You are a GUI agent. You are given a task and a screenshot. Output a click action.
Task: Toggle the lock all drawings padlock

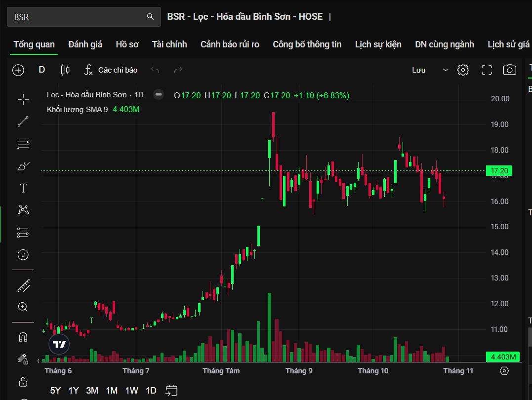click(x=23, y=382)
